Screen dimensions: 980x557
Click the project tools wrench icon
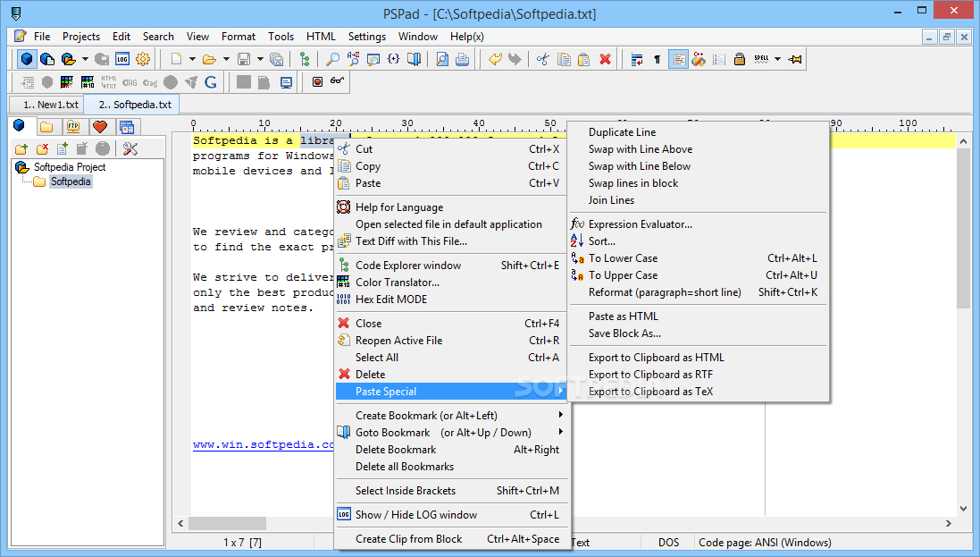pyautogui.click(x=130, y=148)
